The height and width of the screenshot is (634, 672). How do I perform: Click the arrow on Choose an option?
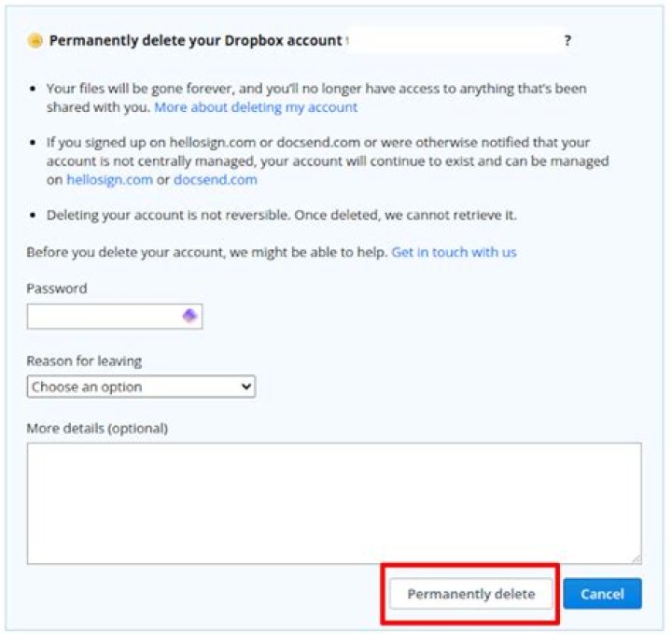[x=246, y=387]
